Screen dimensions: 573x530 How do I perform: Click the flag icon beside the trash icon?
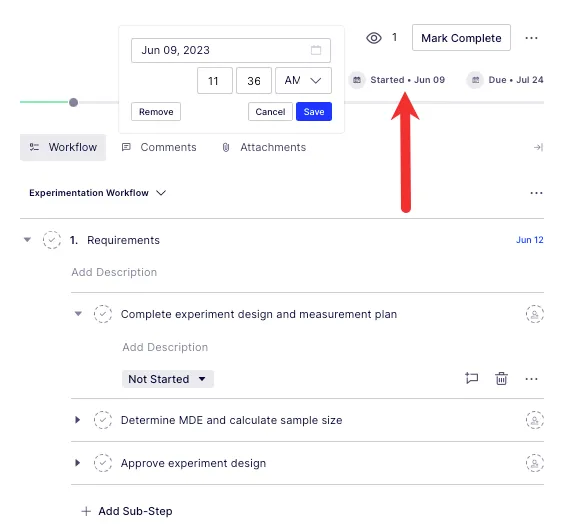point(471,378)
